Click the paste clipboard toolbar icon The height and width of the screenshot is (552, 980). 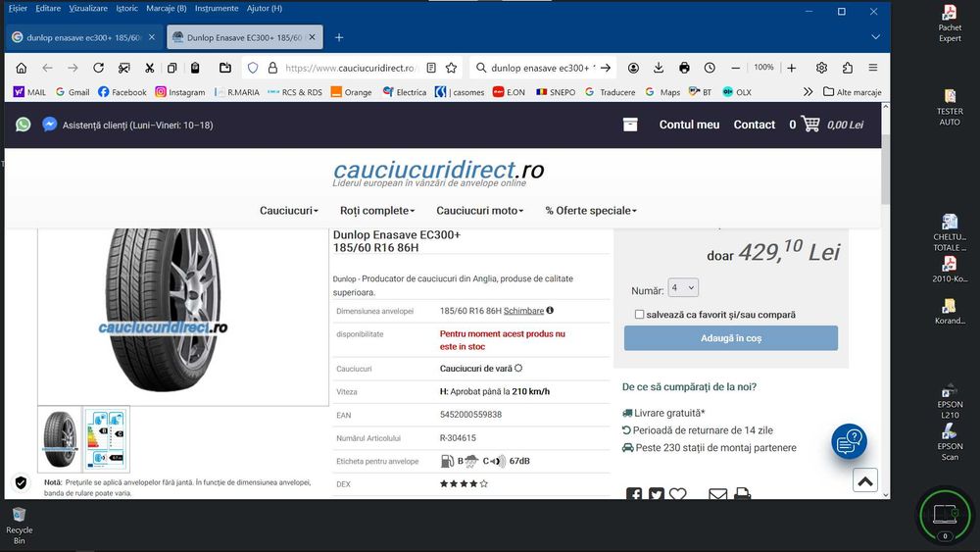[195, 68]
